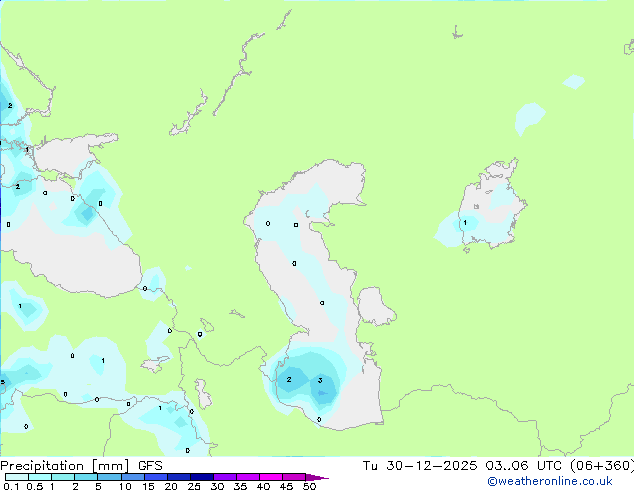Screen dimensions: 634x490
Task: Click the 'GFS' model label
Action: point(150,466)
